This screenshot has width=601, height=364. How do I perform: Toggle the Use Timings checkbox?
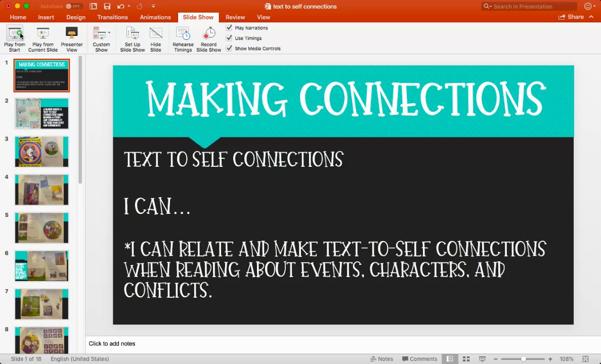pyautogui.click(x=229, y=38)
